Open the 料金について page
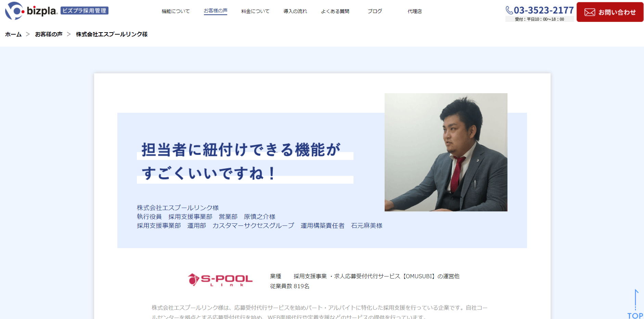Viewport: 644px width, 319px height. pyautogui.click(x=255, y=11)
